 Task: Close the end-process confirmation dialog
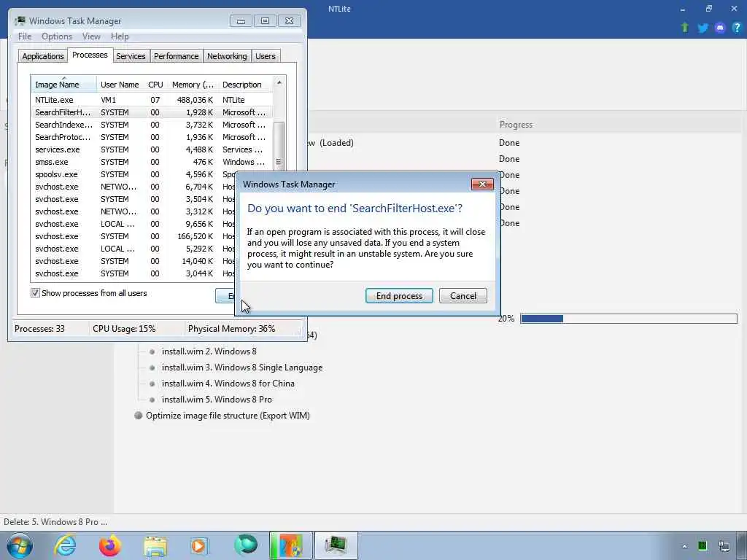coord(482,184)
